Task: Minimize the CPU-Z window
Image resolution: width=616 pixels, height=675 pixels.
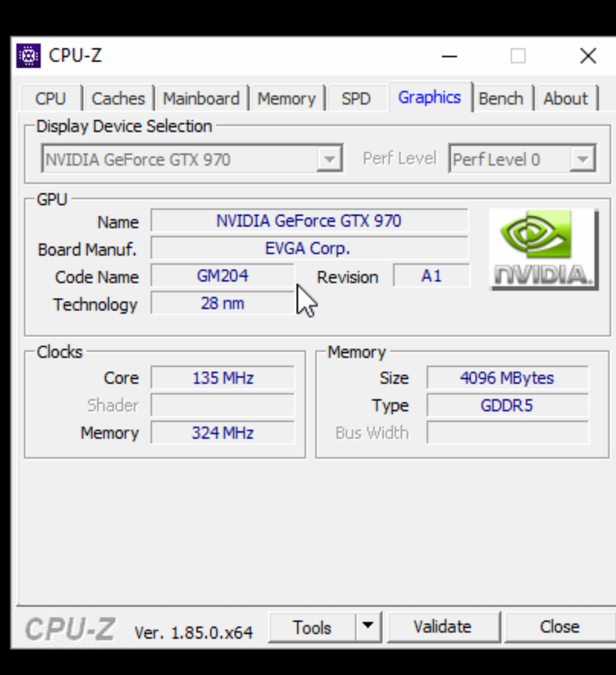Action: click(x=450, y=56)
